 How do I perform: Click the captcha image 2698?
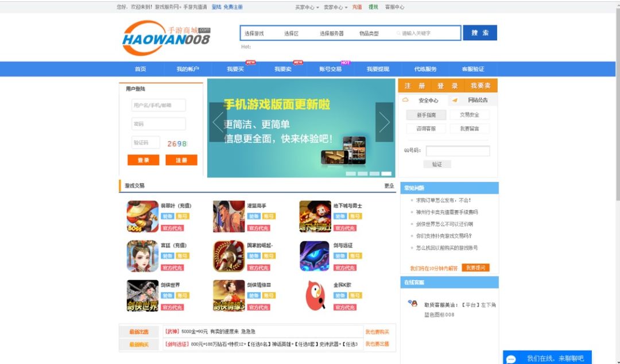point(177,144)
